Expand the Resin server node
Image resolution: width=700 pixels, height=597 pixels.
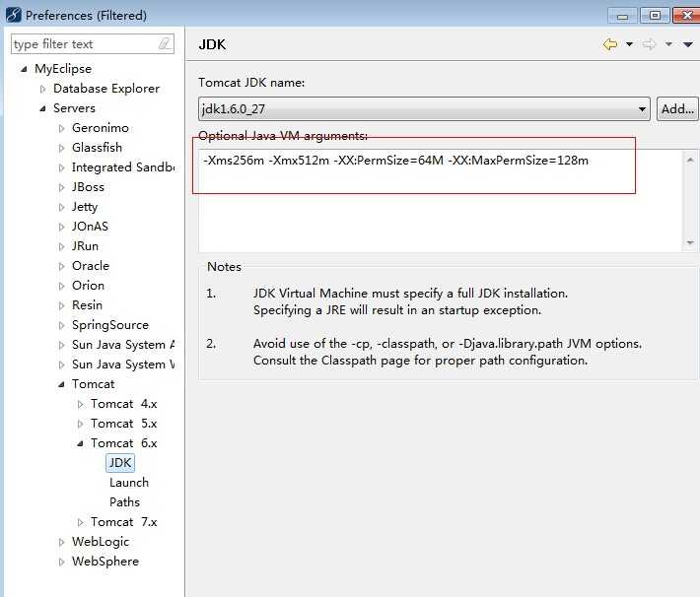[x=61, y=305]
